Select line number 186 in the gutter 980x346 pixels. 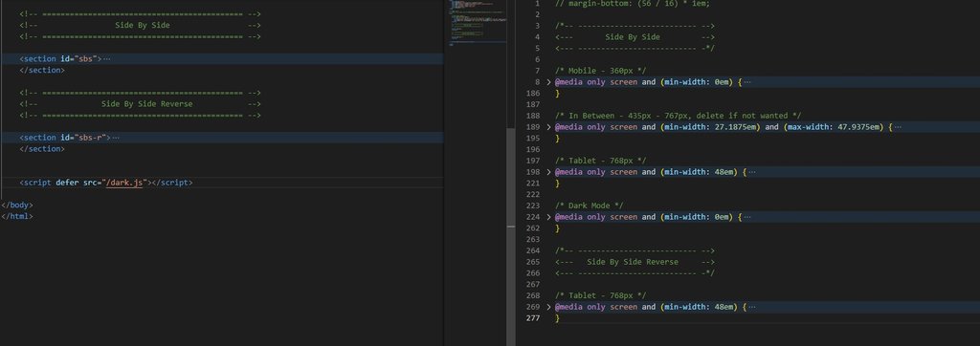coord(532,93)
